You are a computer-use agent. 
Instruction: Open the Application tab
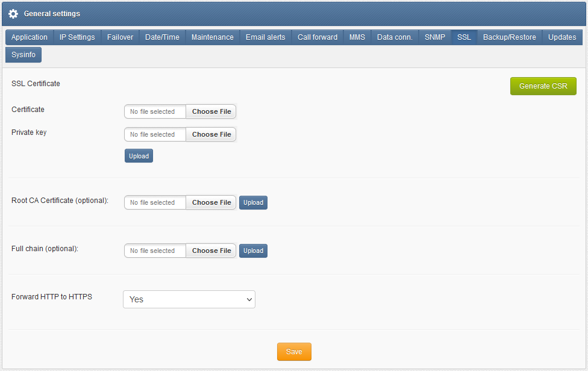[30, 37]
